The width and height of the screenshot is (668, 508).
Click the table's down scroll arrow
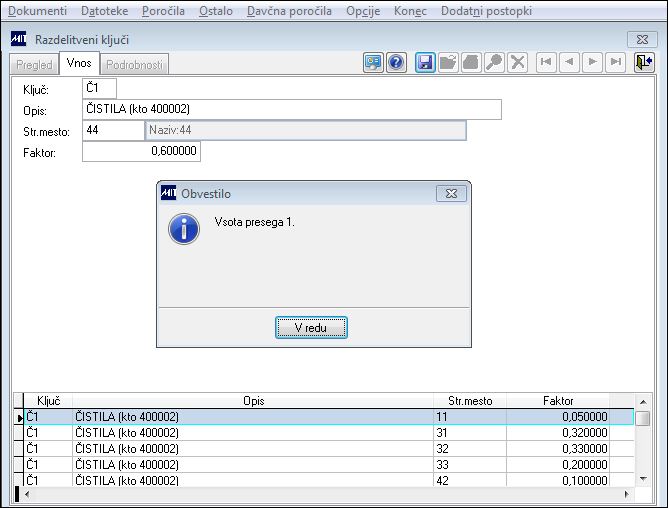click(x=643, y=479)
